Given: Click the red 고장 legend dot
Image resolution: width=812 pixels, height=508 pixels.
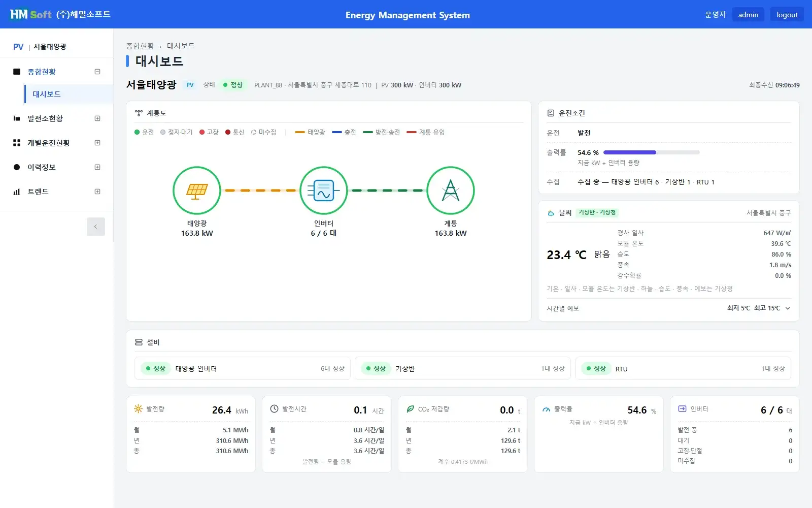Looking at the screenshot, I should click(202, 132).
